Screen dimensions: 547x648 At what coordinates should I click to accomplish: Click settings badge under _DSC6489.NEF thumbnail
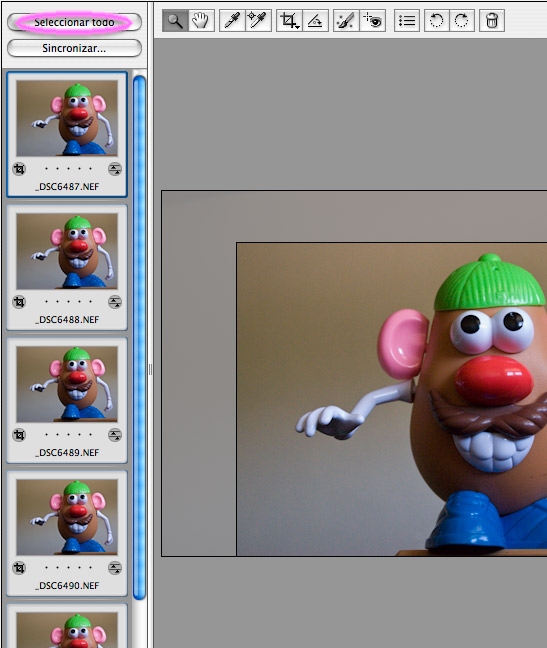pos(115,435)
